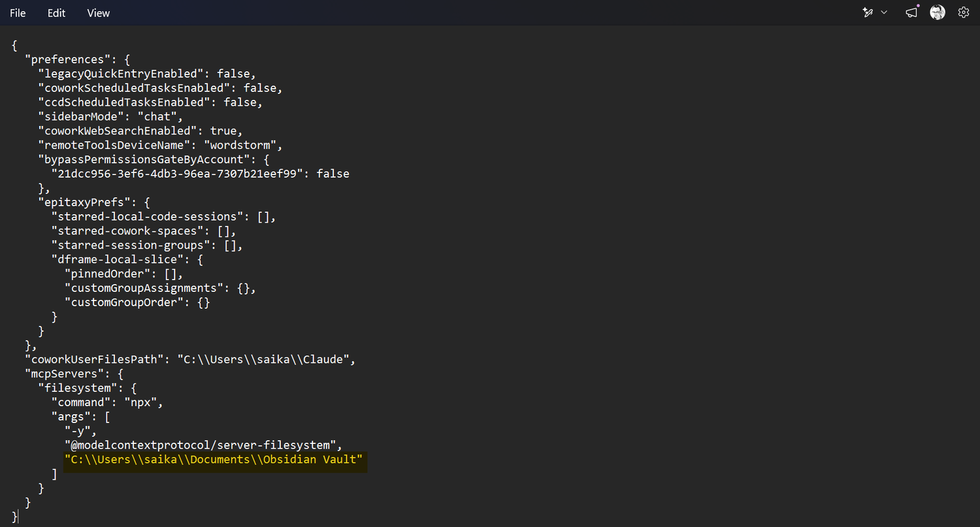Click the "coworkScheduledTasksEnabled" line
Screen dimensions: 980x527
[160, 88]
